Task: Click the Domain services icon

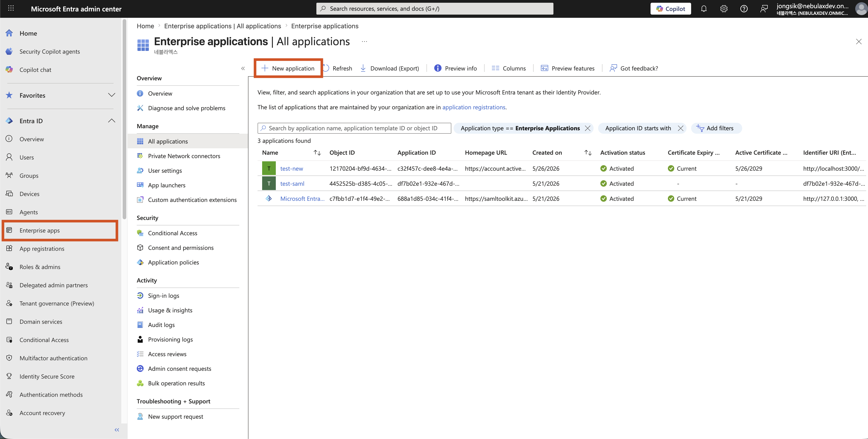Action: pyautogui.click(x=9, y=321)
